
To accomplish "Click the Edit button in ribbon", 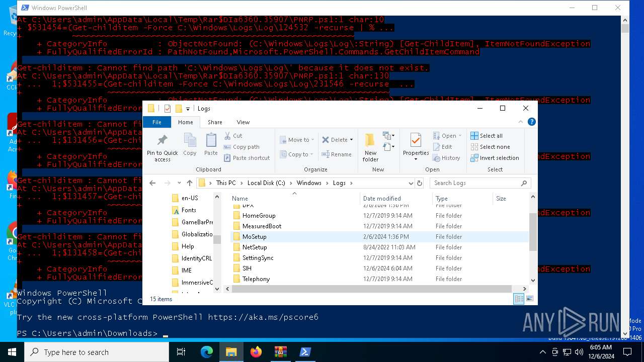I will (442, 147).
